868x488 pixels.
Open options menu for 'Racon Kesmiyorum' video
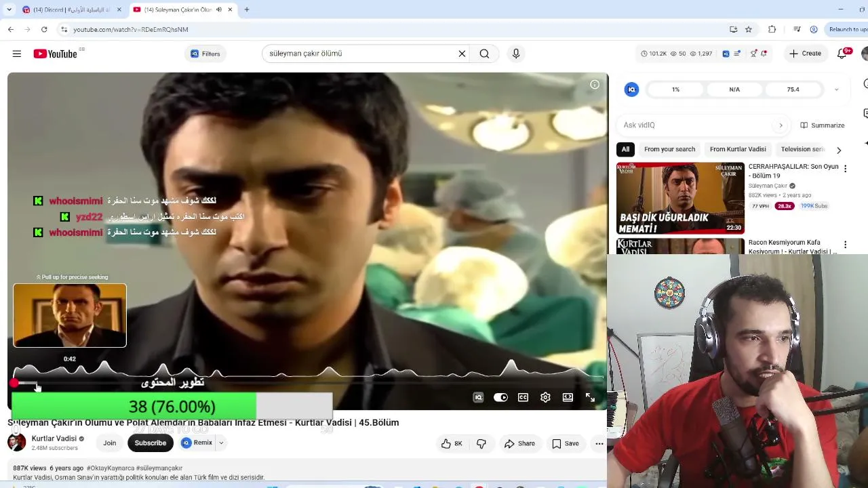[845, 245]
